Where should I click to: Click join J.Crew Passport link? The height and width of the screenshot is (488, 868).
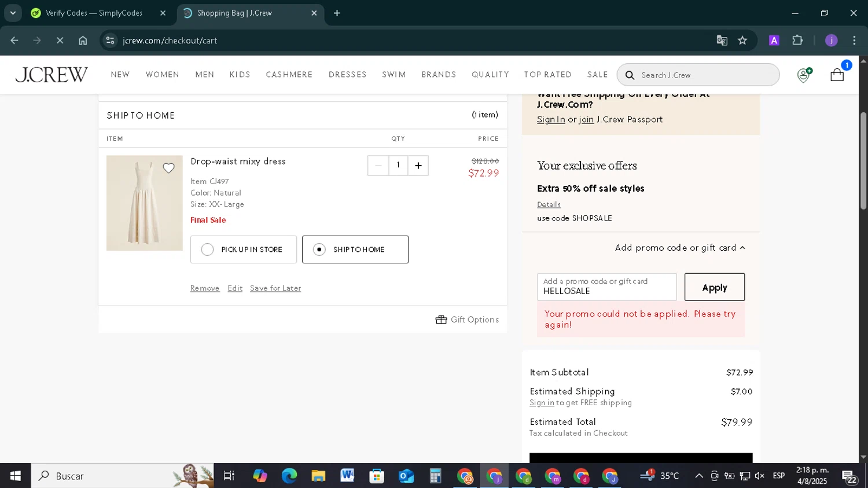586,119
